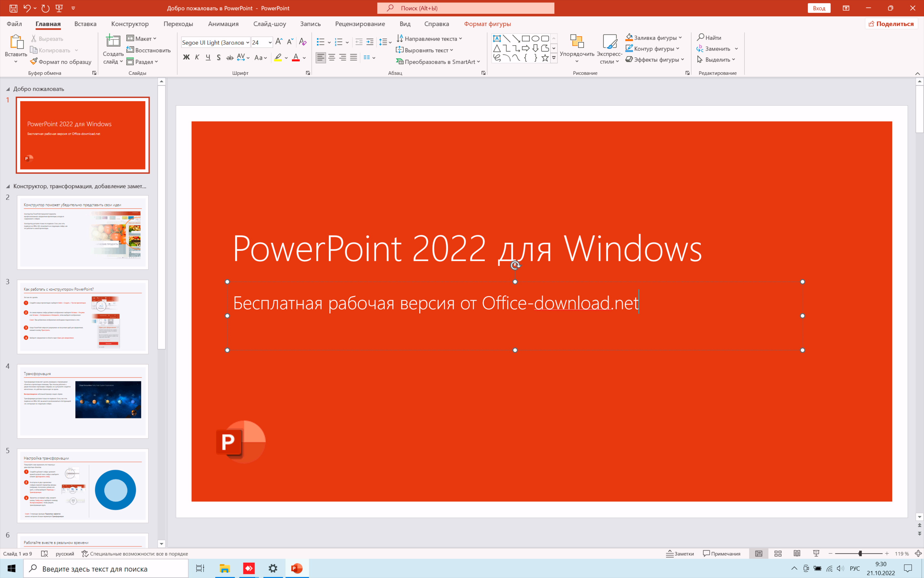This screenshot has width=924, height=578.
Task: Select the right arrow shape
Action: pyautogui.click(x=526, y=48)
